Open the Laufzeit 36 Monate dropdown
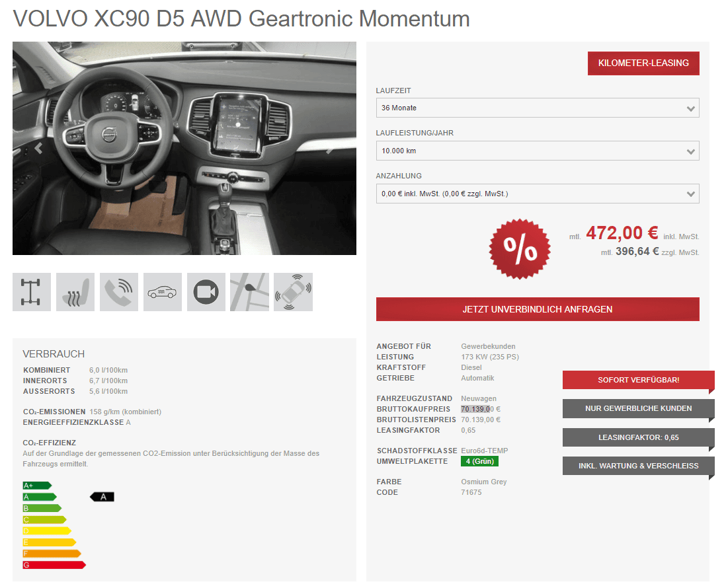 538,108
